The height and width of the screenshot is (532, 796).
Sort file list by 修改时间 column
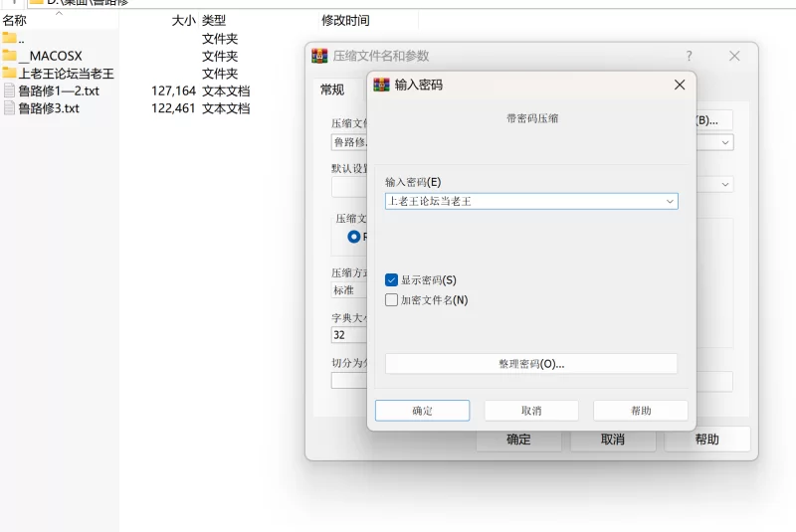click(345, 21)
